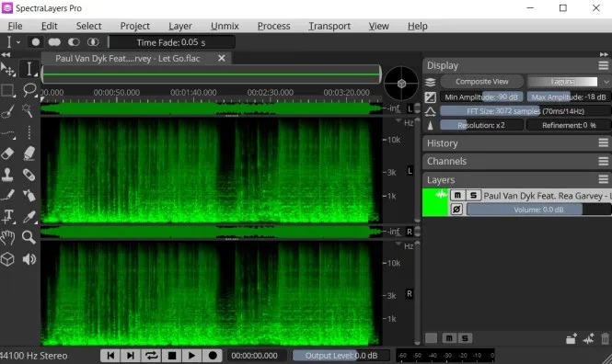
Task: Open the Display panel menu
Action: click(604, 65)
